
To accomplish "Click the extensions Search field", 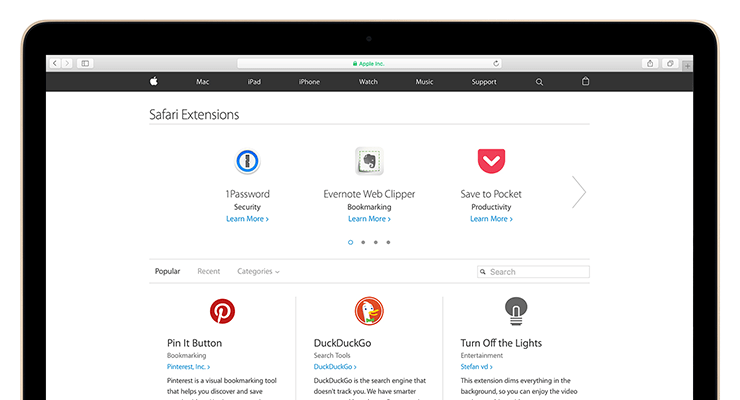I will click(533, 272).
